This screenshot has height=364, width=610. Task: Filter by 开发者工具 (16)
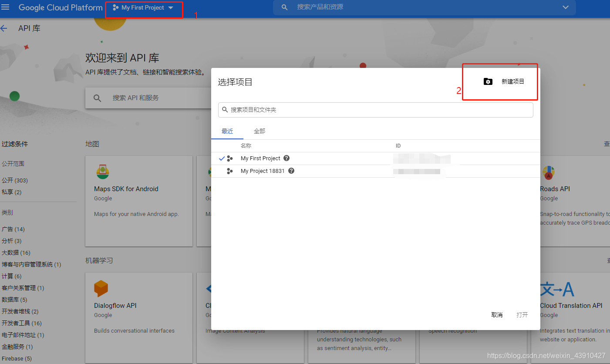point(22,323)
